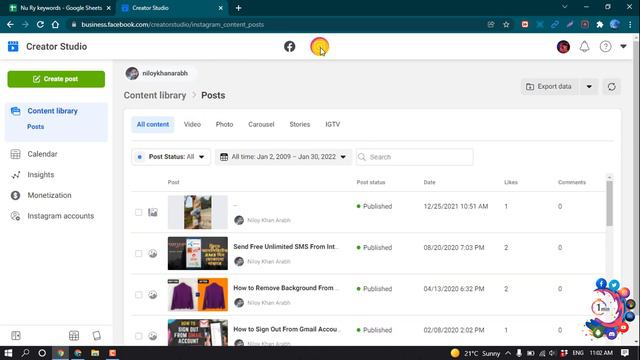The image size is (640, 360).
Task: Switch to Instagram section icon
Action: 319,47
